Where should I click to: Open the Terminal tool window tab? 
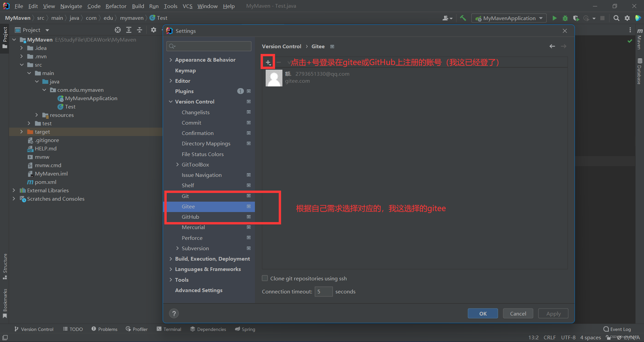pyautogui.click(x=169, y=329)
